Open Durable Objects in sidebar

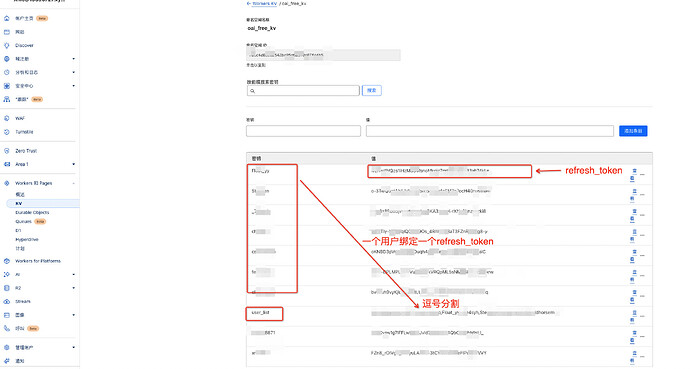(32, 212)
